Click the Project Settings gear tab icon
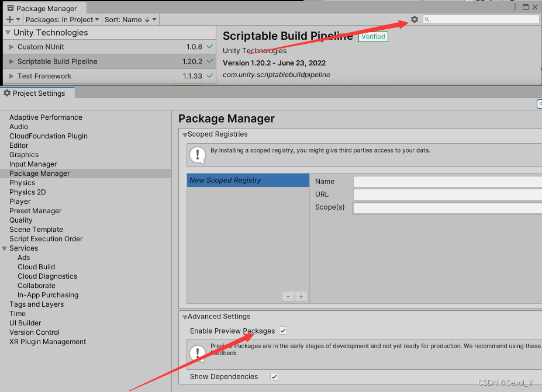 pyautogui.click(x=7, y=93)
